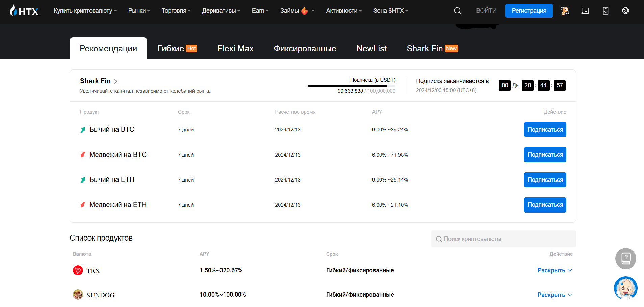This screenshot has height=307, width=644.
Task: Expand SUNDOG row with Раскрыть
Action: 555,295
